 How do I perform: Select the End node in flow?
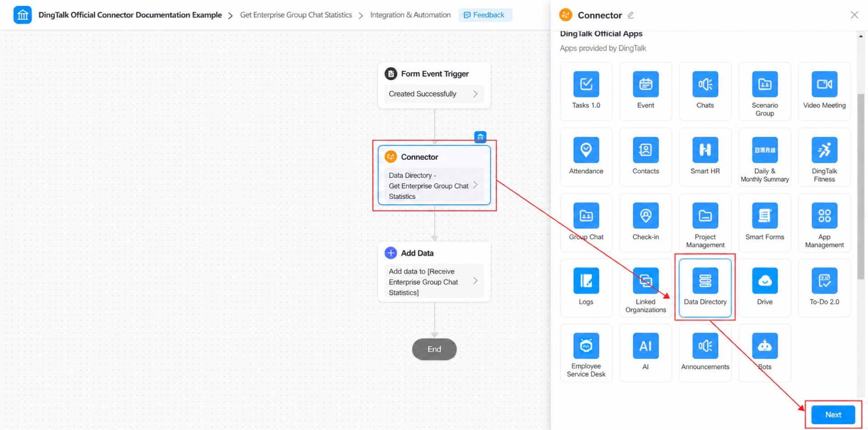point(434,349)
